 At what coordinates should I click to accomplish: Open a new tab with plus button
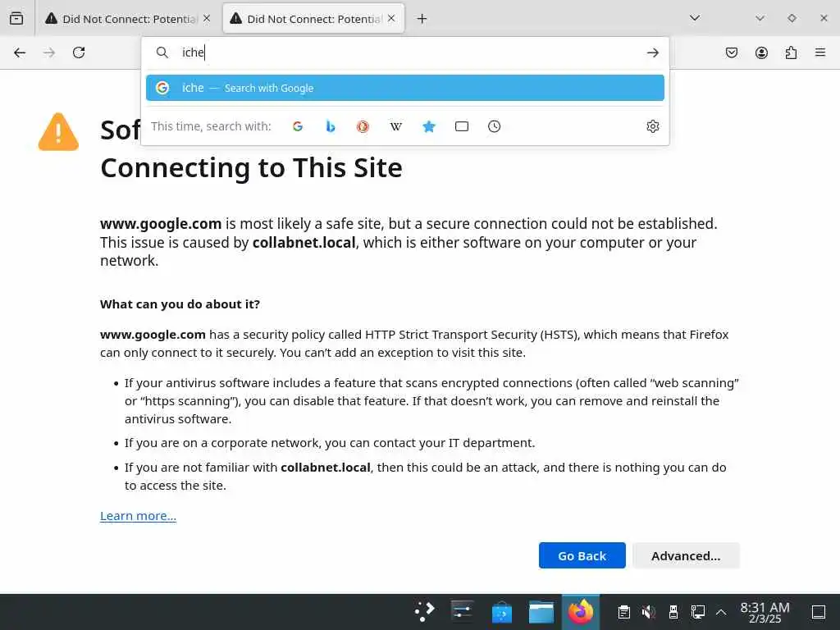tap(422, 19)
